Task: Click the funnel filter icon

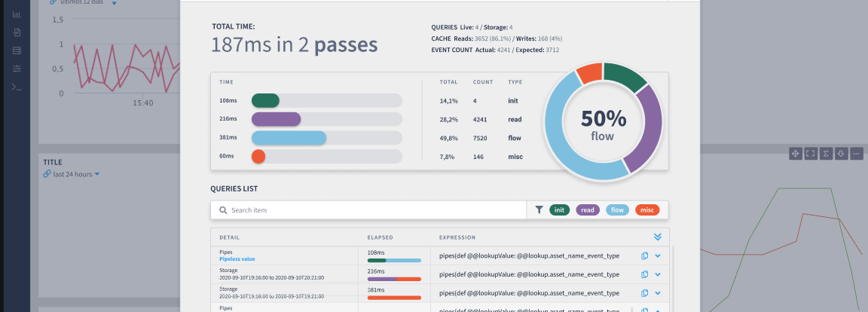Action: 539,210
